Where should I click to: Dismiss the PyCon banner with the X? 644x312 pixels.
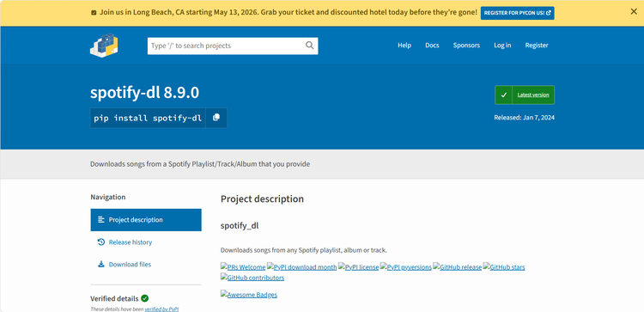tap(634, 12)
